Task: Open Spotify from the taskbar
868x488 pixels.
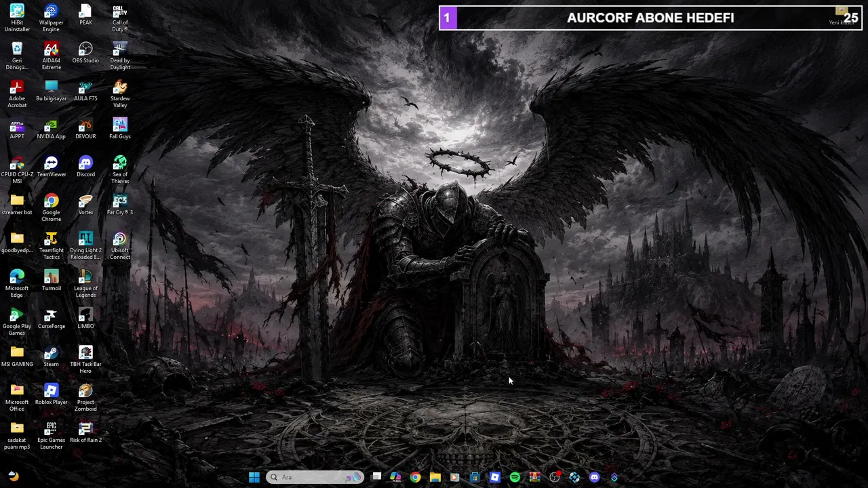Action: pyautogui.click(x=515, y=477)
